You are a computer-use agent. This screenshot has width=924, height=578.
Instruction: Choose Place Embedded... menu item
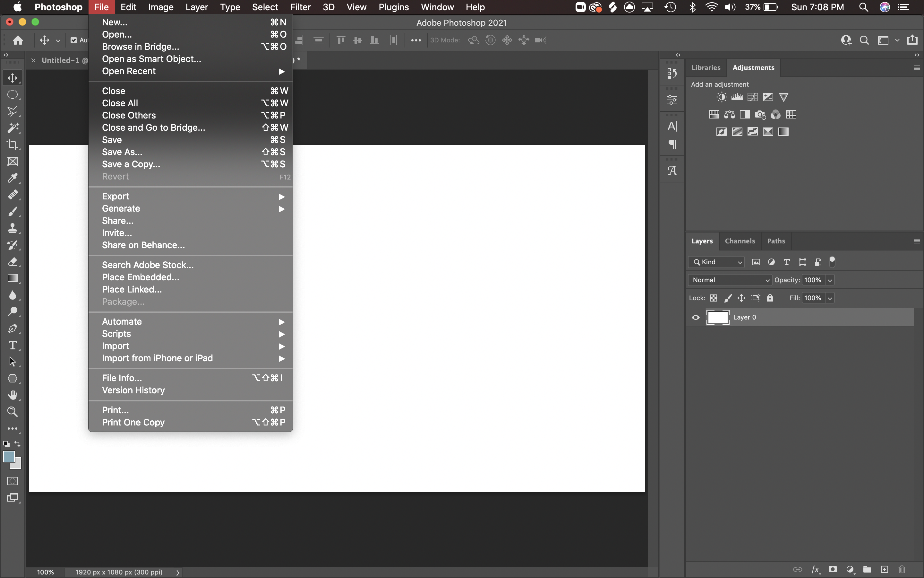[x=191, y=277]
